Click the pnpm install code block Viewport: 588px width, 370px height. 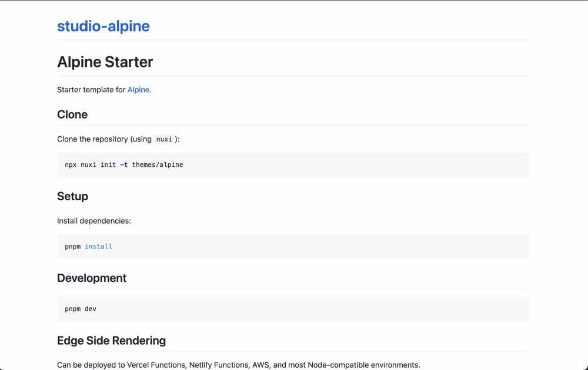[88, 246]
